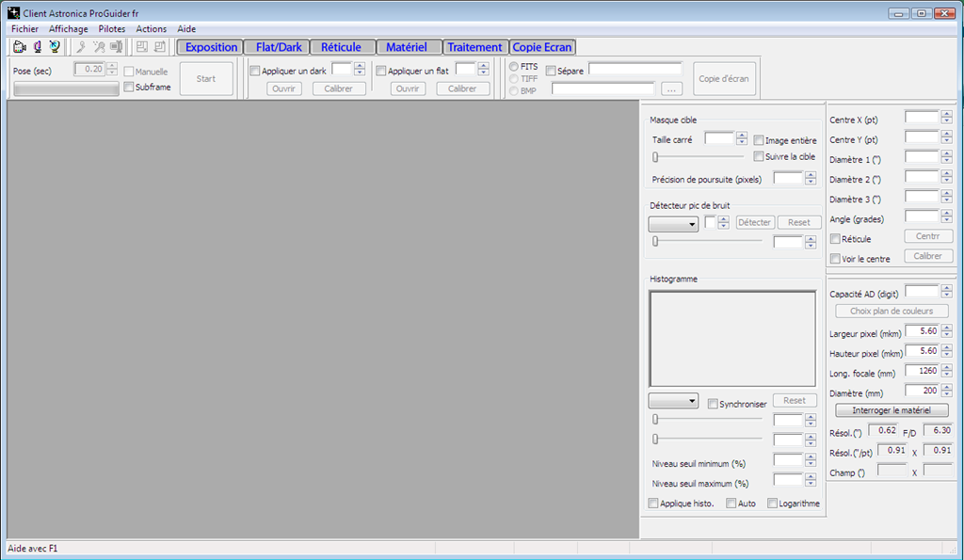Screen dimensions: 964x560
Task: Switch to the Matériel tab
Action: tap(407, 47)
